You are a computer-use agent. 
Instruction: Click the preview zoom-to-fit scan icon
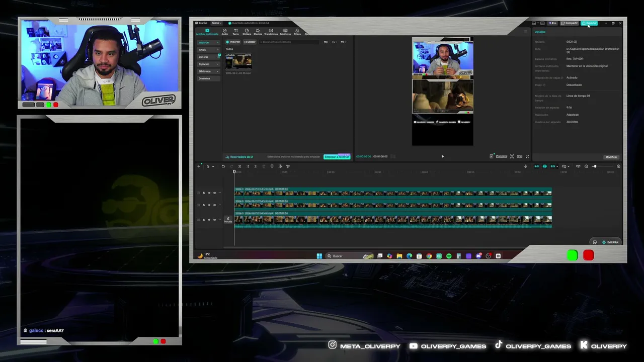pyautogui.click(x=512, y=156)
